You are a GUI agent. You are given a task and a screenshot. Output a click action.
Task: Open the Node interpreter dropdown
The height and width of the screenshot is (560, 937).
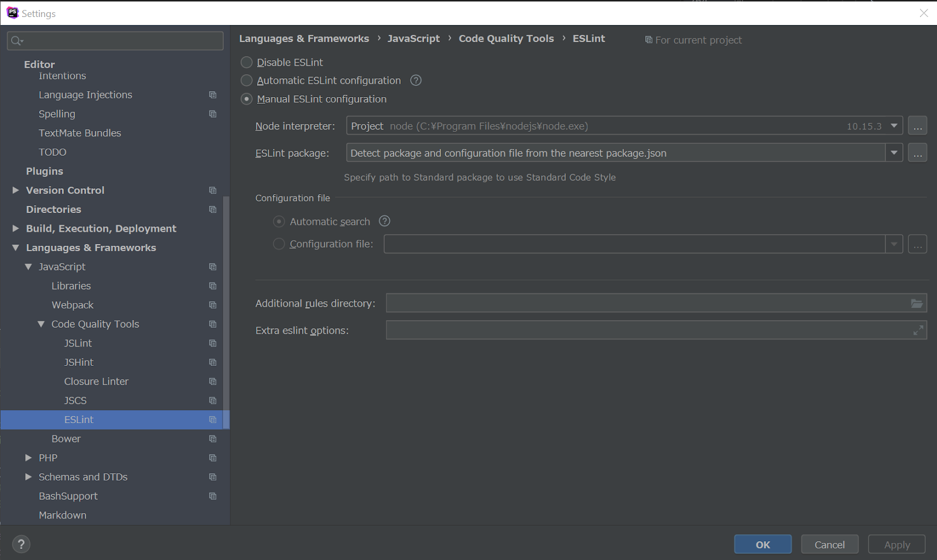894,126
